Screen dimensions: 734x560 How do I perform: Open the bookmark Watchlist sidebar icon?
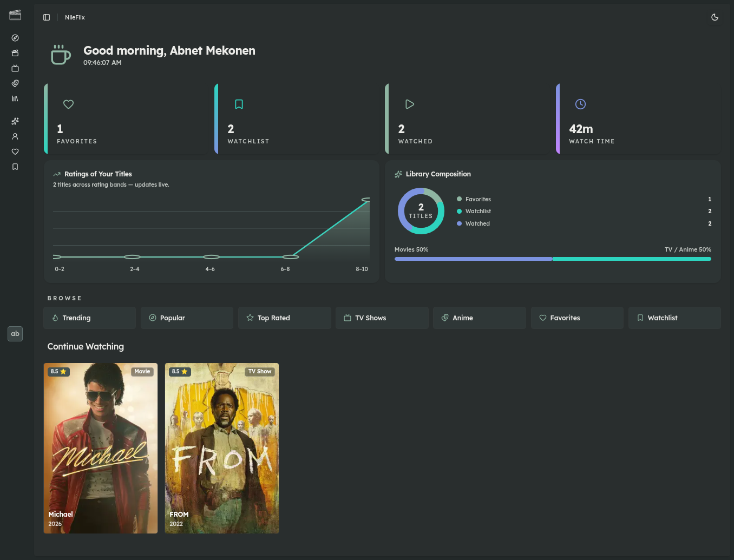coord(15,167)
